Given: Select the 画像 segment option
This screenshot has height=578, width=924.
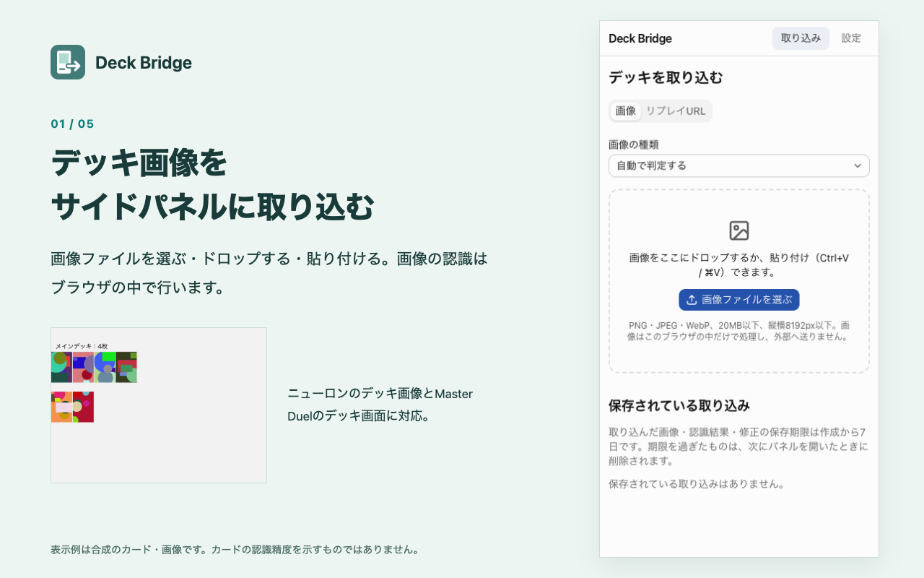Looking at the screenshot, I should click(626, 111).
